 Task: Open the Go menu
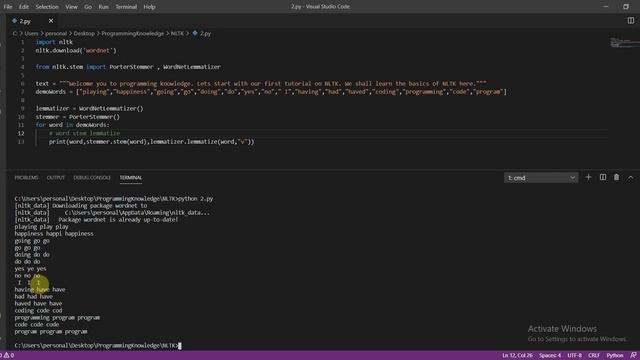(88, 7)
